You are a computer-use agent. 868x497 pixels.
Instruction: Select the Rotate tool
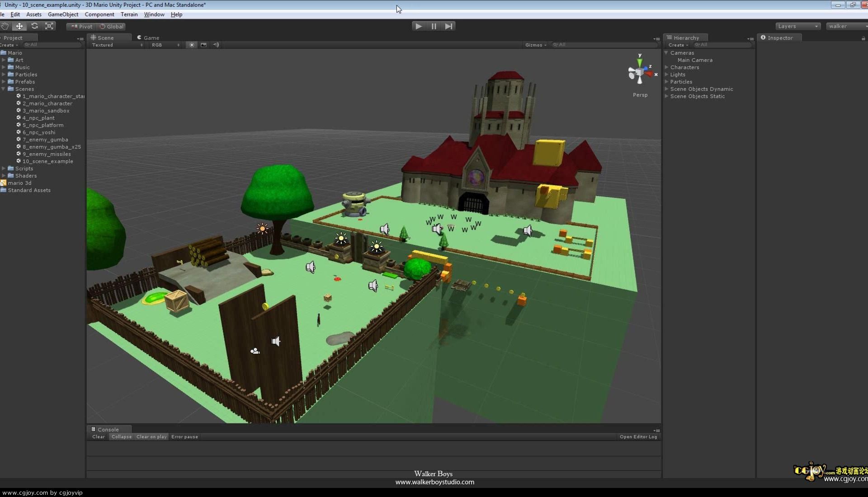pyautogui.click(x=34, y=26)
